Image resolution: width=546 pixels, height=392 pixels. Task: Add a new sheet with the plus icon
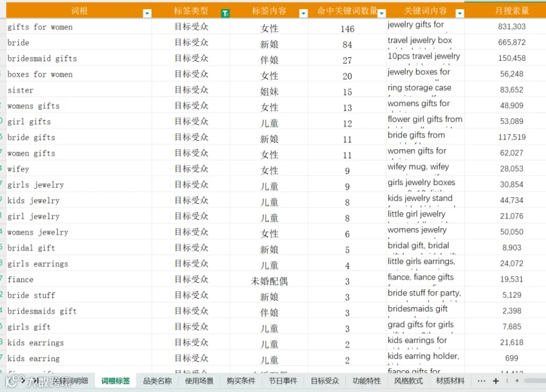pyautogui.click(x=496, y=381)
